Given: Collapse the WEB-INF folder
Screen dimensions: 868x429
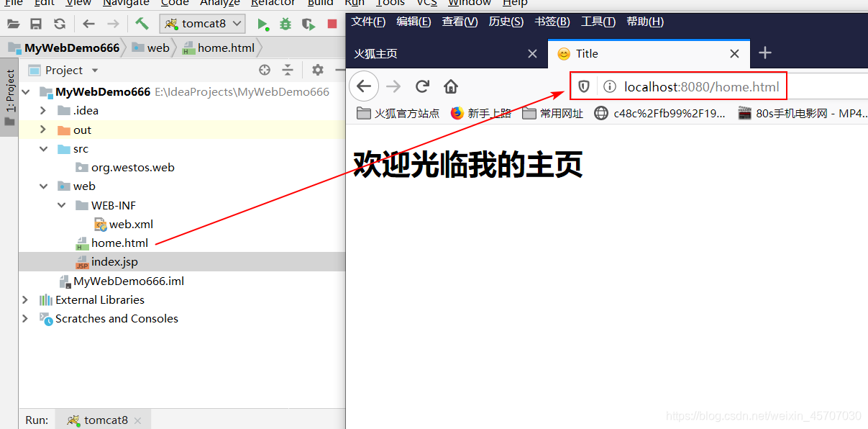Looking at the screenshot, I should coord(61,205).
